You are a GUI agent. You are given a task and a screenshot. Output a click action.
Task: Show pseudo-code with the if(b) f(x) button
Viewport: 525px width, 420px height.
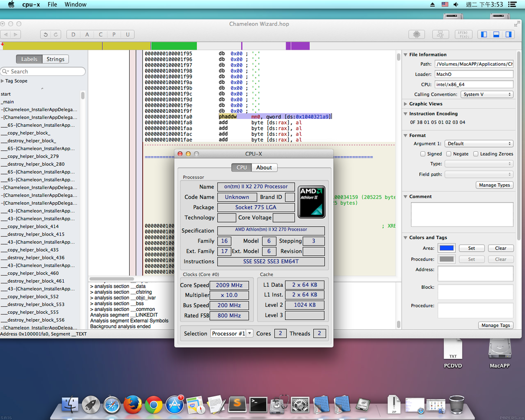pos(463,34)
